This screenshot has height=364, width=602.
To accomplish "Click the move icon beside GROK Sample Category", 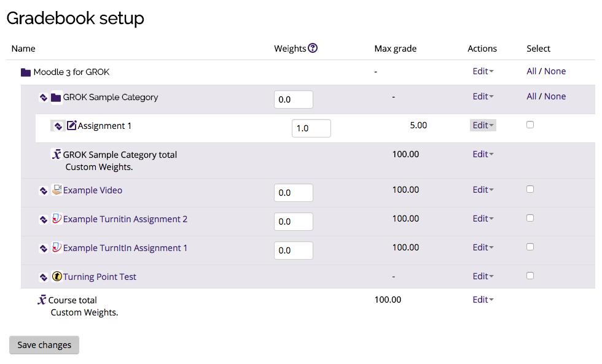I will click(44, 98).
